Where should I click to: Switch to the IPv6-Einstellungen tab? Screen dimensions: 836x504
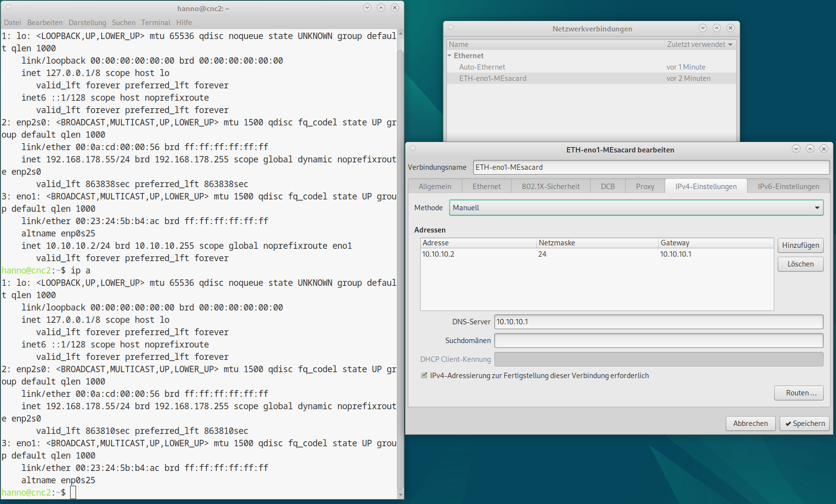(789, 186)
